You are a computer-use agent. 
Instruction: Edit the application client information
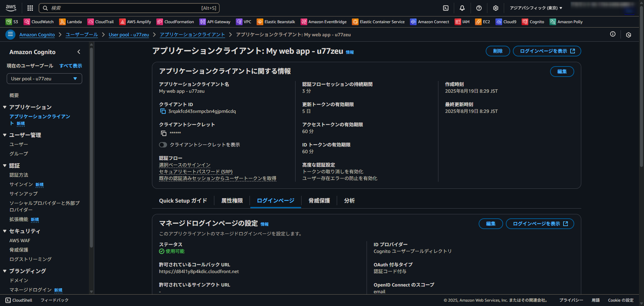click(x=562, y=72)
